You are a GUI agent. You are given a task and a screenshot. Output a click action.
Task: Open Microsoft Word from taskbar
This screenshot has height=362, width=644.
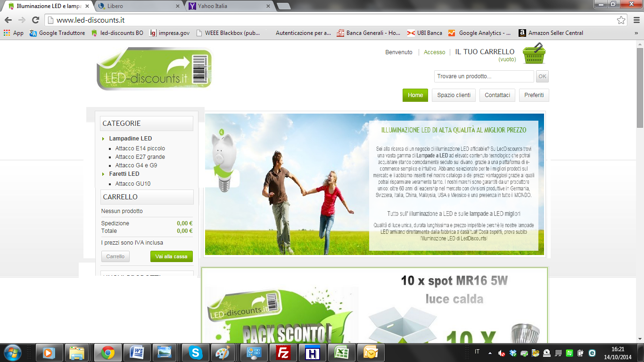[137, 353]
